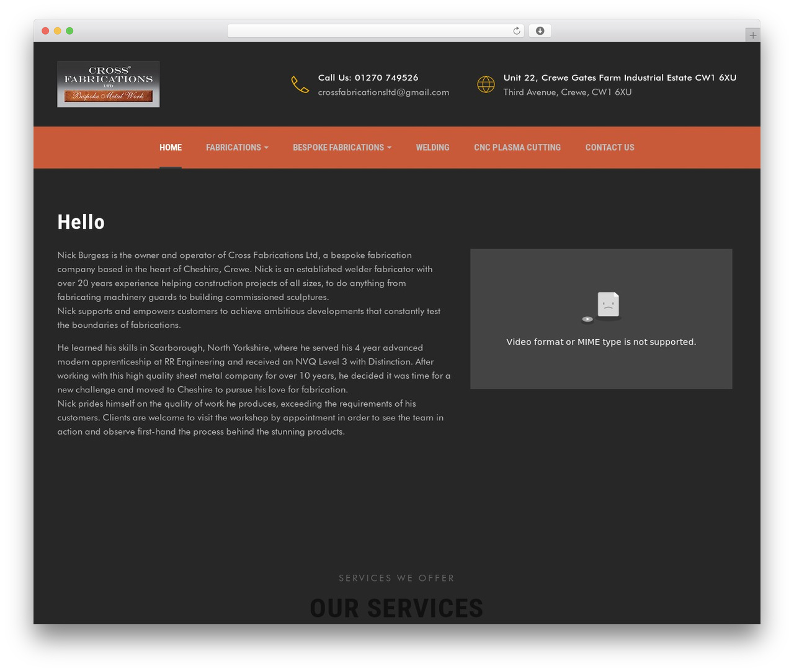Screen dimensions: 794x672
Task: Click the Call Us: 01270 749526 phone number
Action: [x=368, y=77]
